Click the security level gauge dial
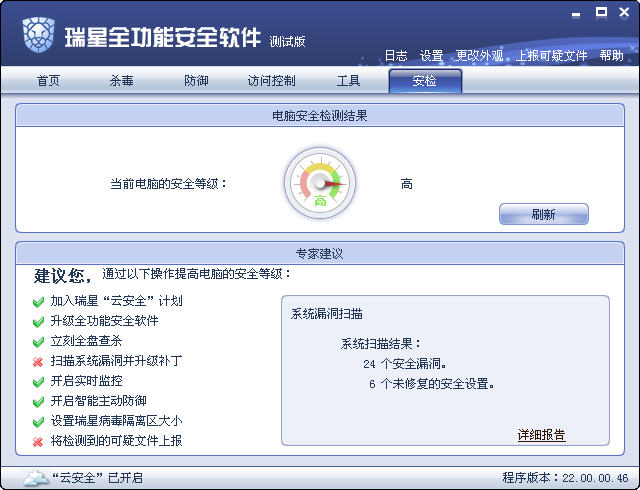The width and height of the screenshot is (640, 490). click(320, 183)
